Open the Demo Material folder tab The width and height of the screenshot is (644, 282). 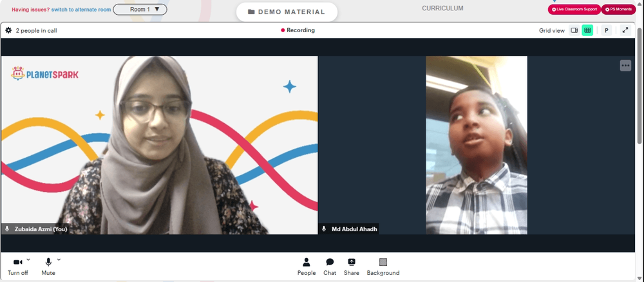pos(287,12)
